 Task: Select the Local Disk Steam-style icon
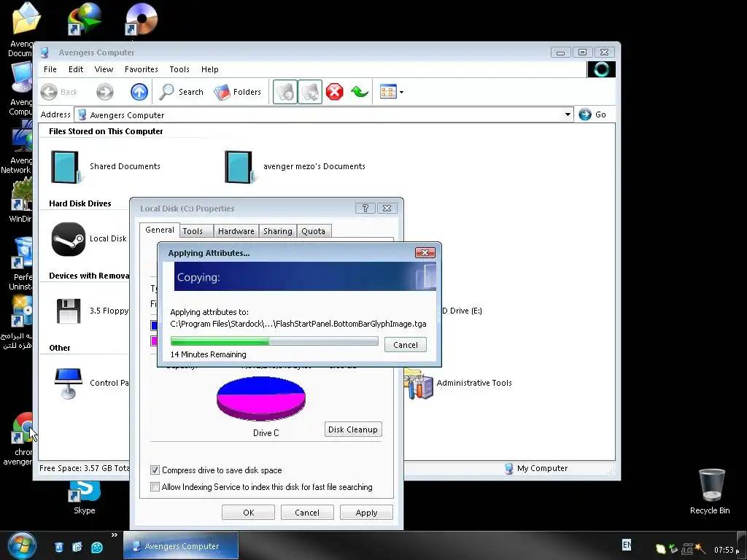click(x=69, y=239)
